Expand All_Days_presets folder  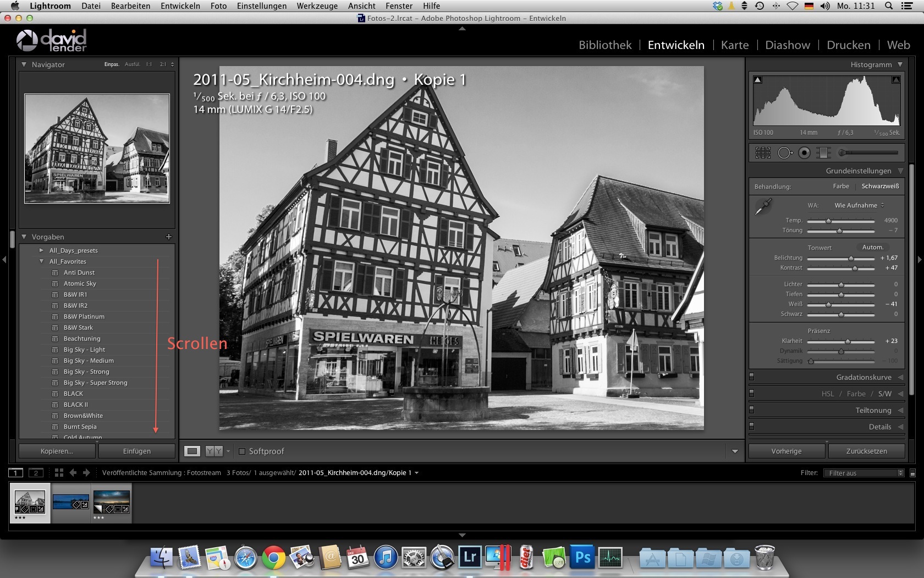41,250
